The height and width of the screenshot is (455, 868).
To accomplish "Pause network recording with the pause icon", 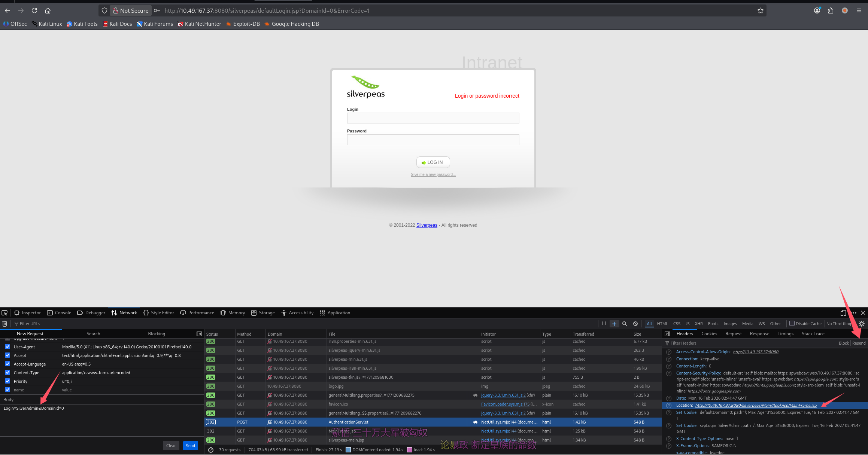I will point(604,324).
